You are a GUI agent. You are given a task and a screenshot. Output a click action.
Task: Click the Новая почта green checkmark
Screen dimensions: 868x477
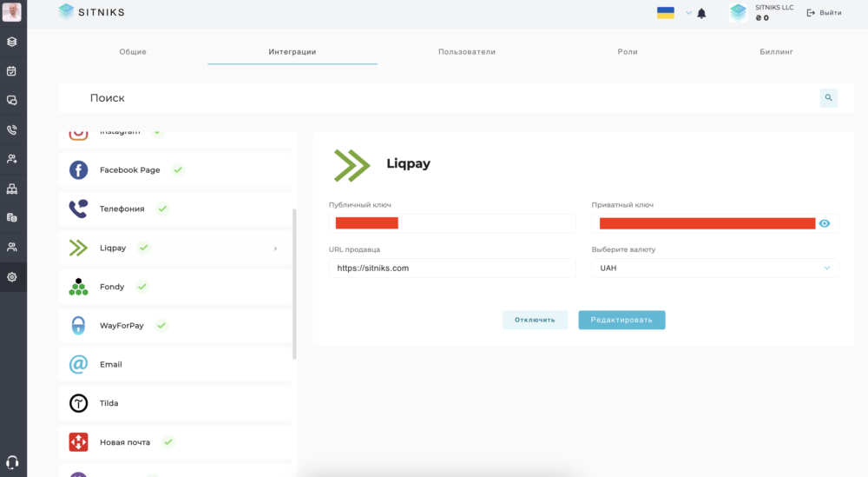coord(168,441)
